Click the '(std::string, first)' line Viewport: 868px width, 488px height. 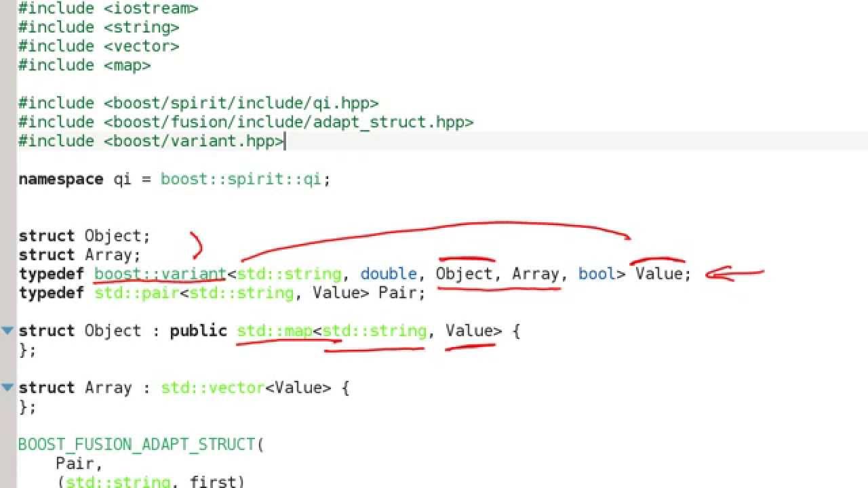pos(151,482)
